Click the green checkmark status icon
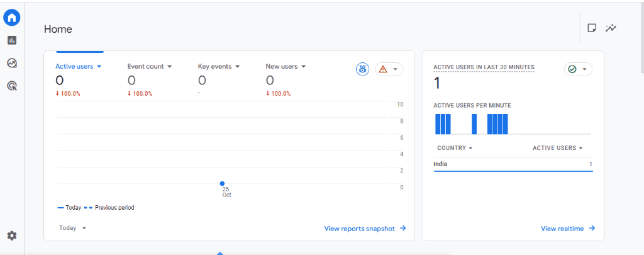 (572, 69)
